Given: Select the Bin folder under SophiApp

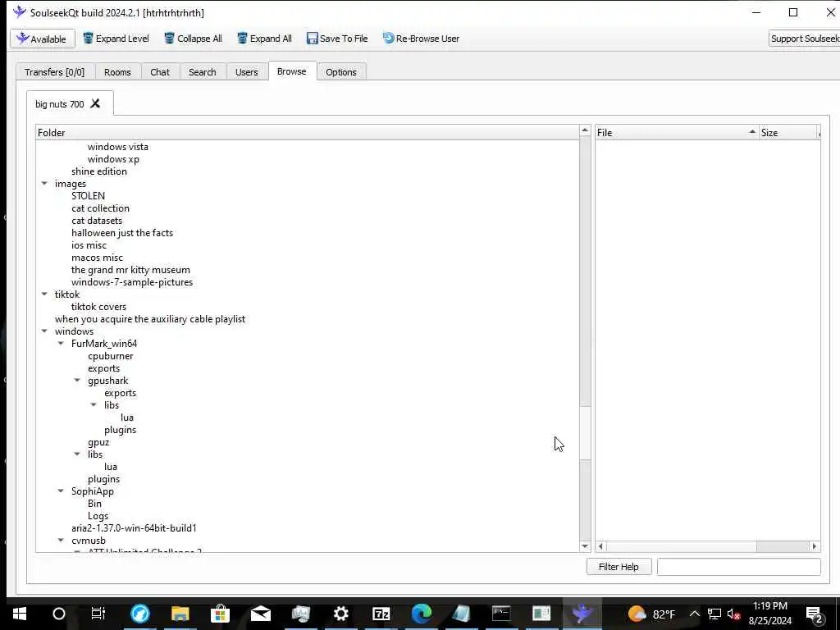Looking at the screenshot, I should [x=94, y=504].
